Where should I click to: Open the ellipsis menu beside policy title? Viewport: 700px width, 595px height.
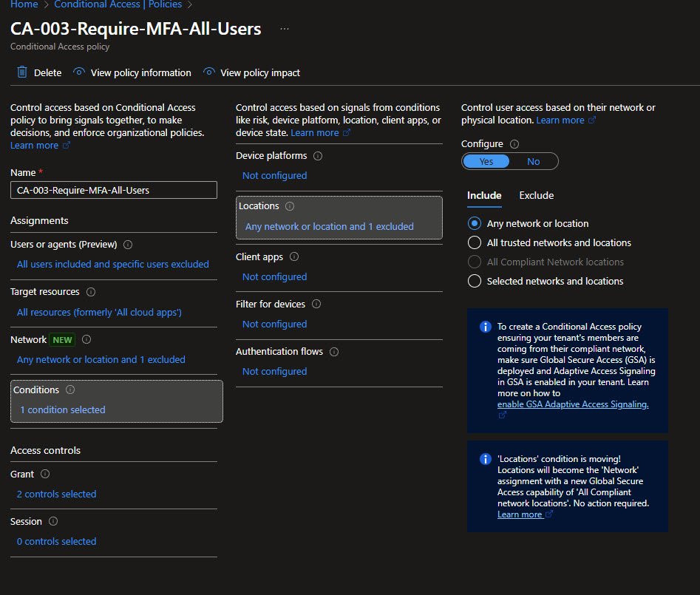[x=285, y=29]
